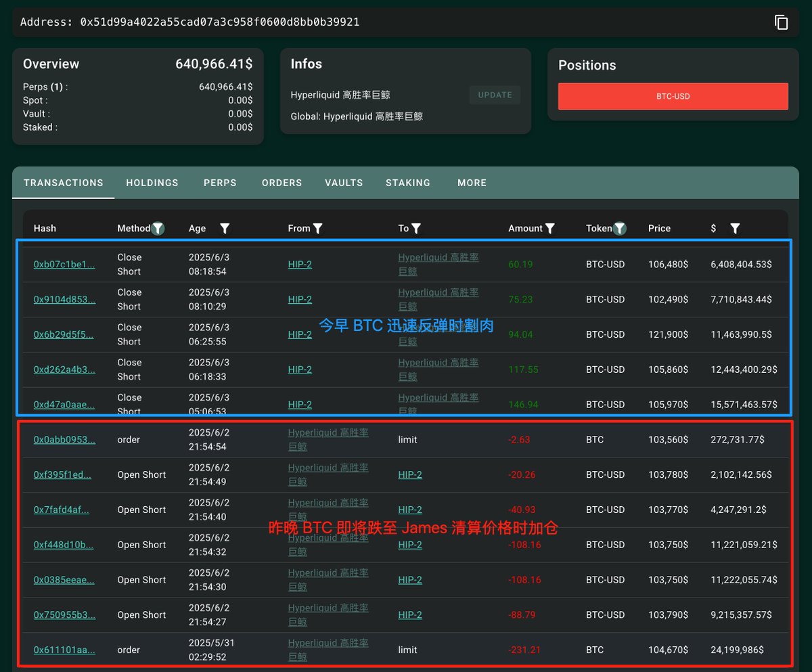Screen dimensions: 812x672
Task: Open transaction hash 0x0385eeae...
Action: [x=64, y=580]
